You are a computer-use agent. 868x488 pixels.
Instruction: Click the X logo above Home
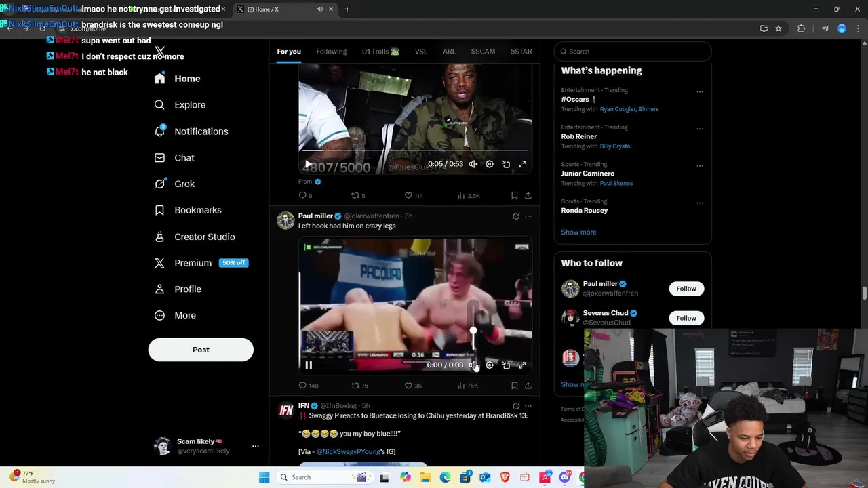(x=159, y=52)
